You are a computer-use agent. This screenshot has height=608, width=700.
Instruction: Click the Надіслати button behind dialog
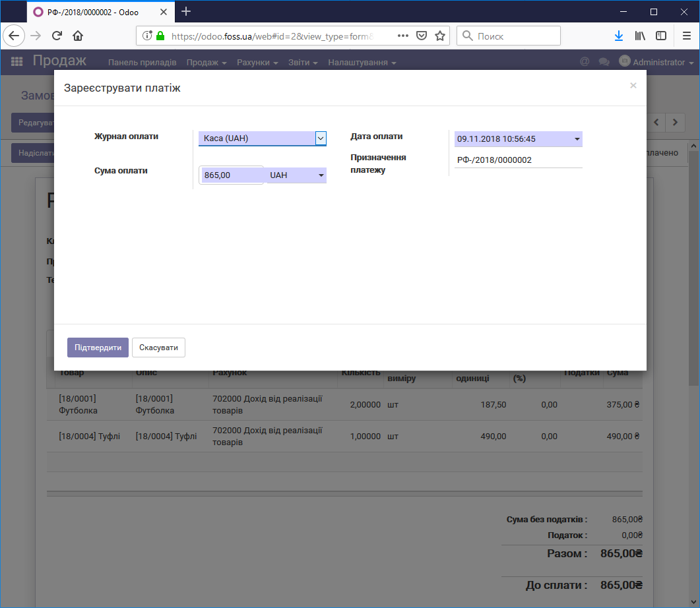point(33,152)
